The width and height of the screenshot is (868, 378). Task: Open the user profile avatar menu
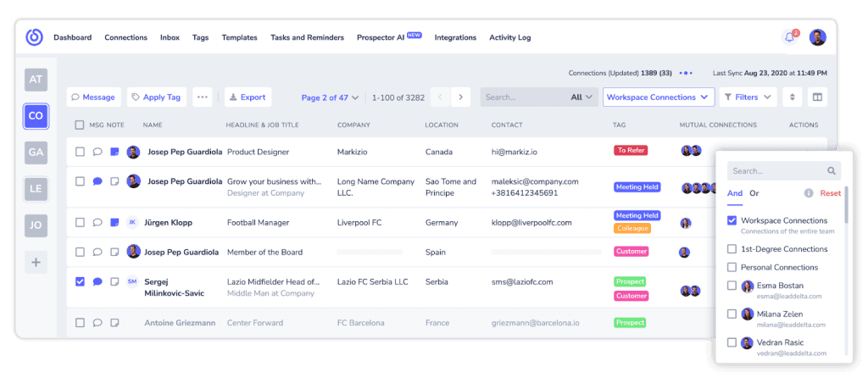818,37
